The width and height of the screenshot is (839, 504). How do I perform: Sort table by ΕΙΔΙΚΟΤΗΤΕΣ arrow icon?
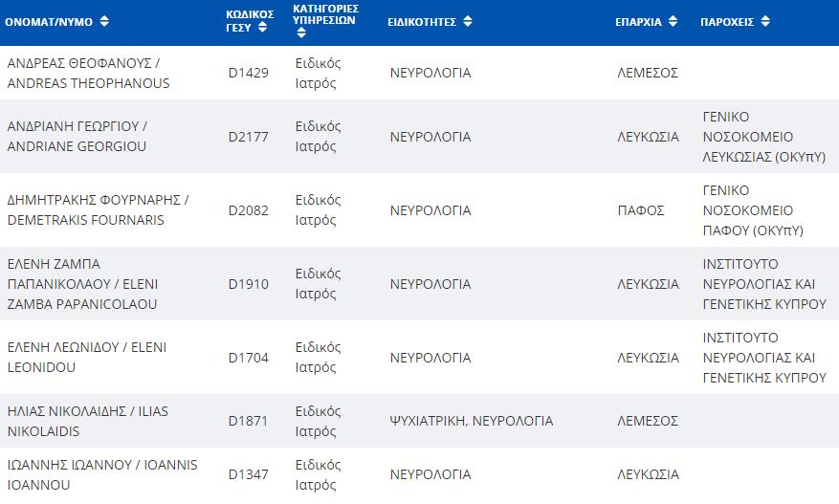point(468,21)
